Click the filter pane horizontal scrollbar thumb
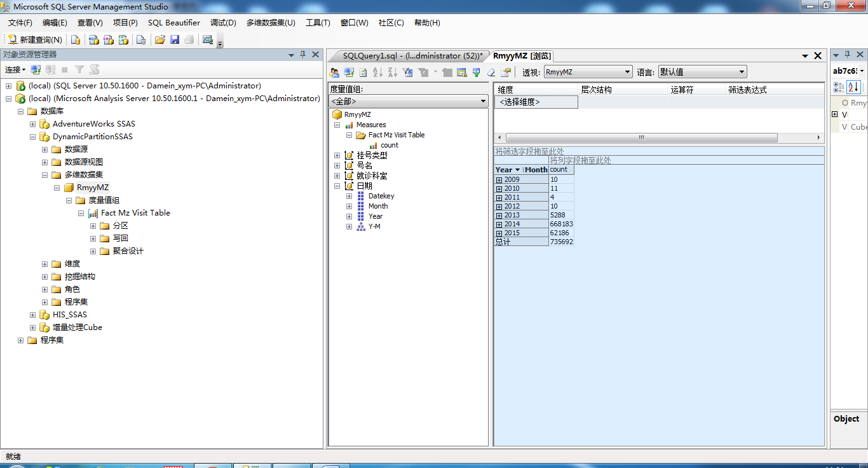 641,137
